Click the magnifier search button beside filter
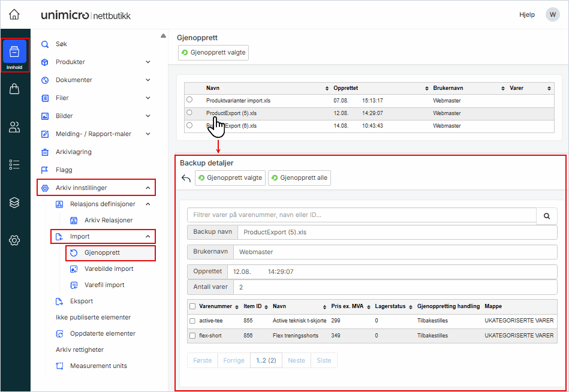569x392 pixels. click(546, 216)
